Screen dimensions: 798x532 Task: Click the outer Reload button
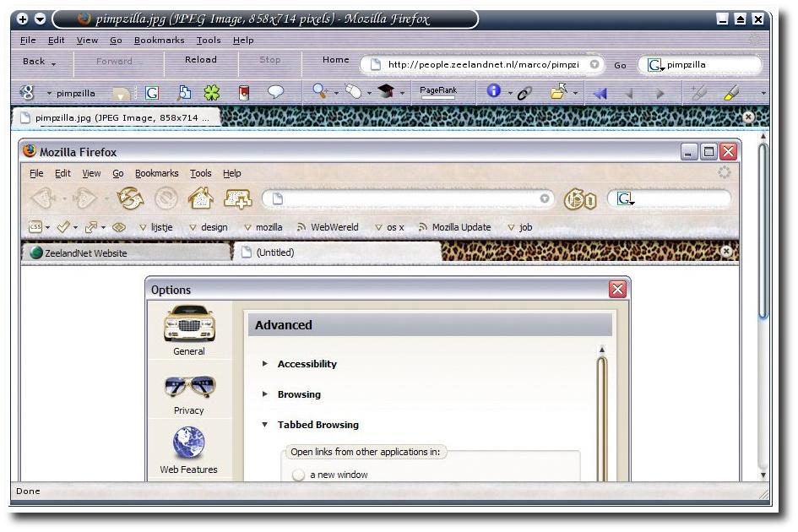pyautogui.click(x=200, y=60)
